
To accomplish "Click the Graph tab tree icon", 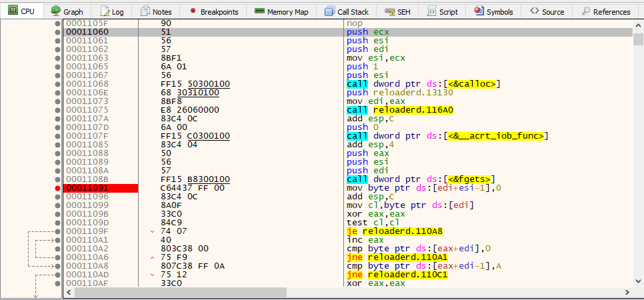I will 56,11.
